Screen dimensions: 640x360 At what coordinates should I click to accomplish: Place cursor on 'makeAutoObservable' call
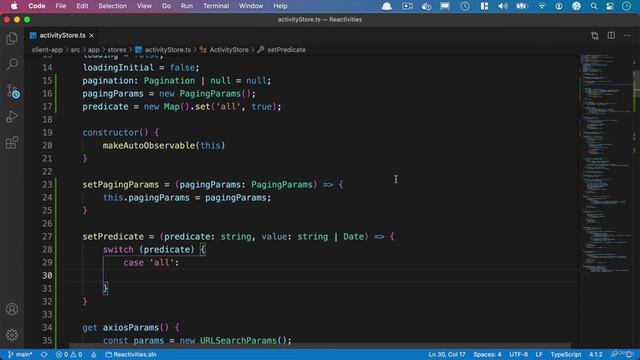click(x=149, y=145)
